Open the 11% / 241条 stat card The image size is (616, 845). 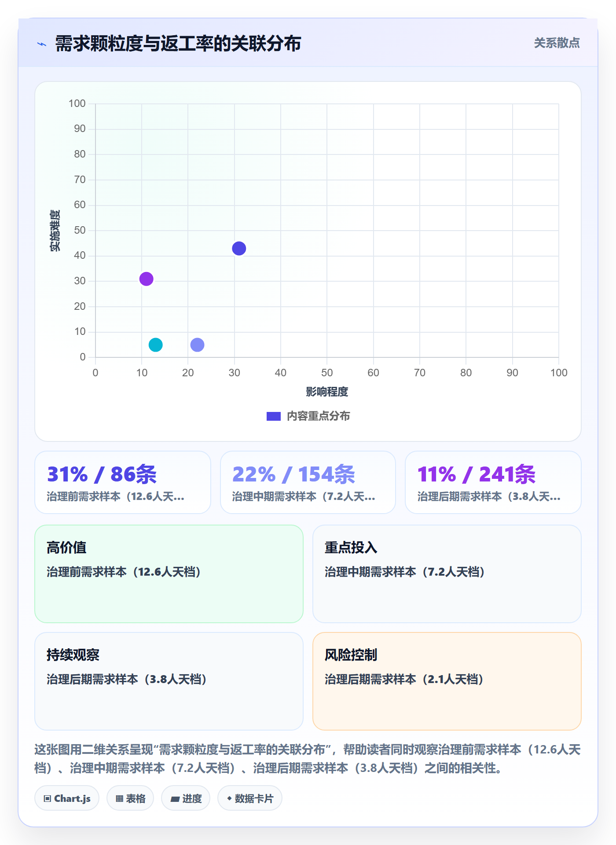point(493,482)
